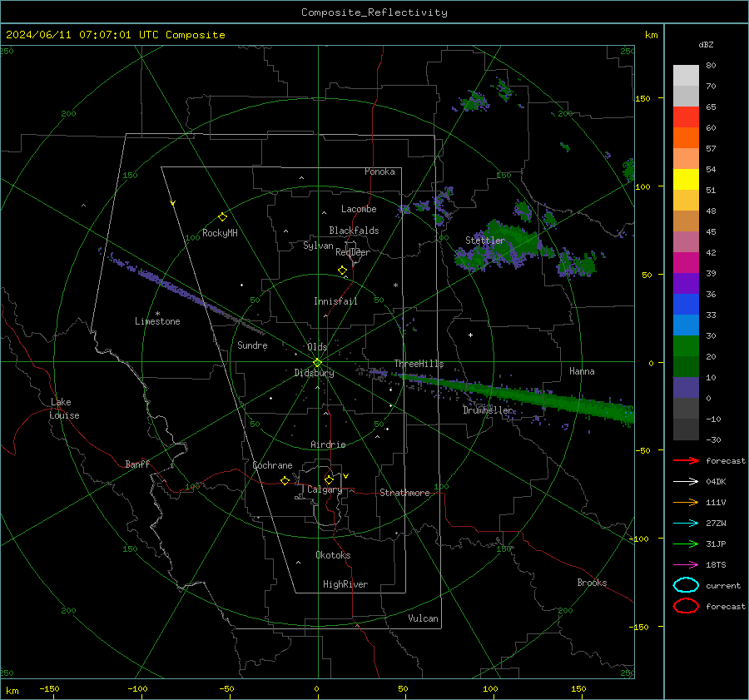Click the bright green 30–20 dBZ swatch
Viewport: 749px width, 700px height.
click(686, 346)
